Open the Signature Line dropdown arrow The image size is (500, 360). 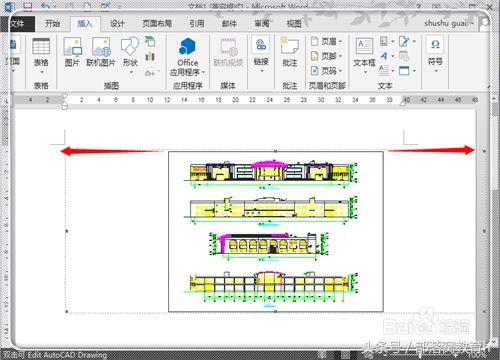click(414, 42)
